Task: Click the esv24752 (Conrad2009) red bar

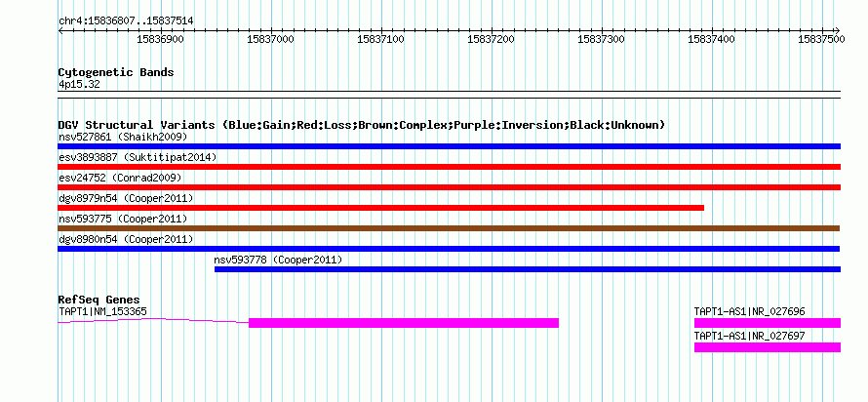Action: pos(449,187)
